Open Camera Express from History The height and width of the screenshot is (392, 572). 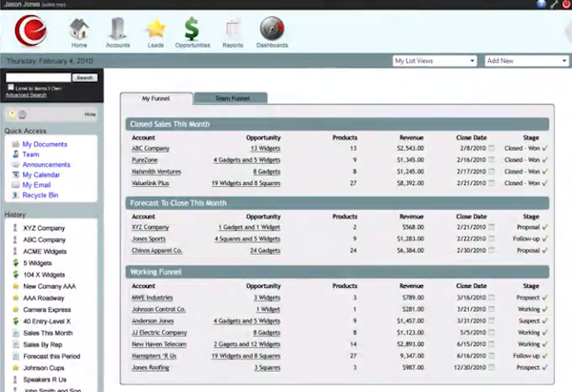coord(47,310)
